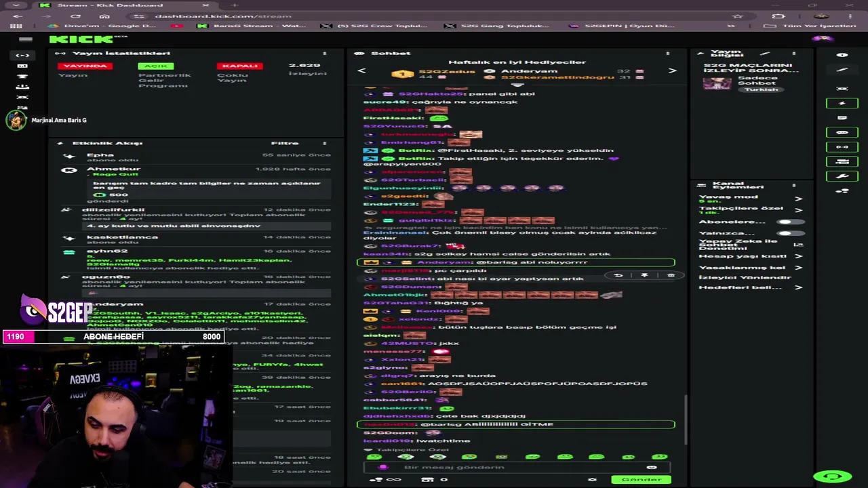Screen dimensions: 868x488
Task: Show hidden bookmarks overflow chevron
Action: 731,26
